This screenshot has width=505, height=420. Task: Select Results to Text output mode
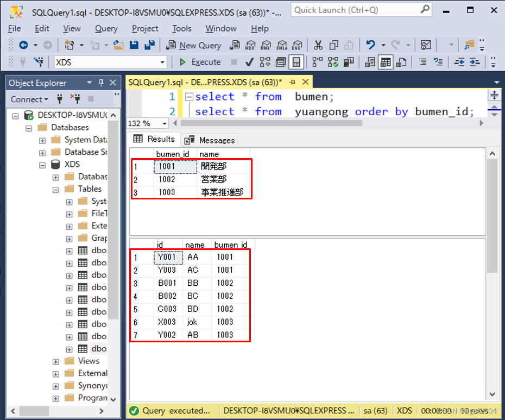(371, 62)
